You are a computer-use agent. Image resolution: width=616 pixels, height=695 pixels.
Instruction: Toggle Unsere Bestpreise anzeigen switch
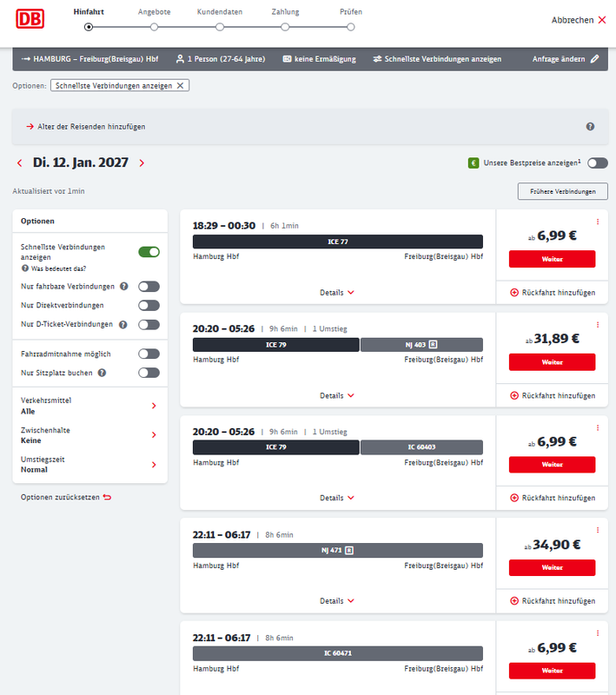tap(598, 163)
